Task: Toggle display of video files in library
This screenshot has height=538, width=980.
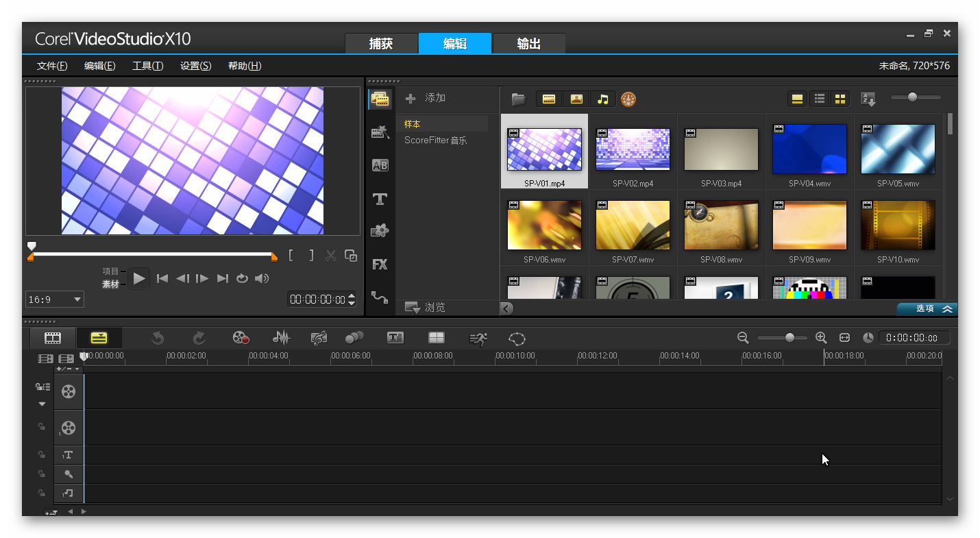Action: coord(549,99)
